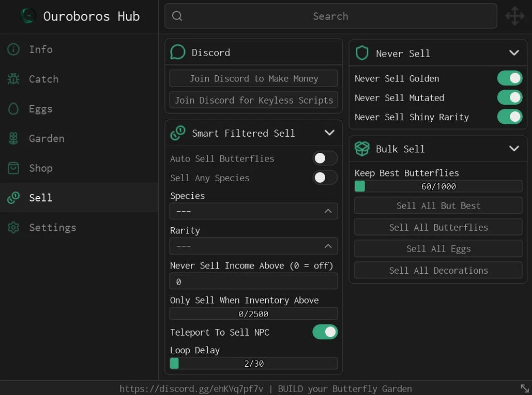Click the Never Sell section title
532x395 pixels.
(x=403, y=54)
